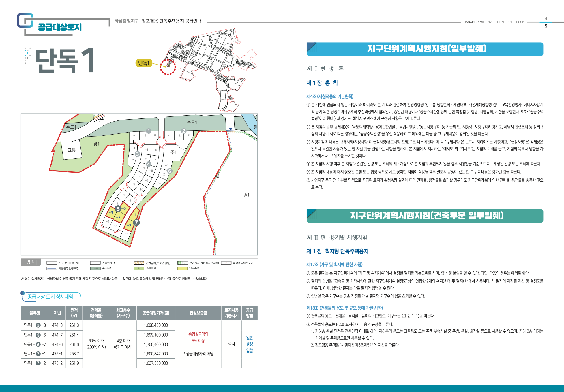
Task: Click the price 1,698,450,000
Action: click(156, 325)
